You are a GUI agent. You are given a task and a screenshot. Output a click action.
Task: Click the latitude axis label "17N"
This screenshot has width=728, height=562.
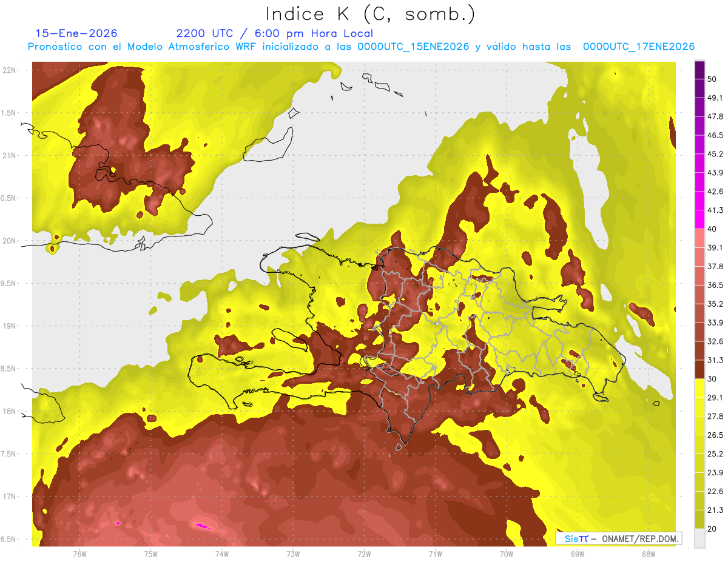[9, 497]
